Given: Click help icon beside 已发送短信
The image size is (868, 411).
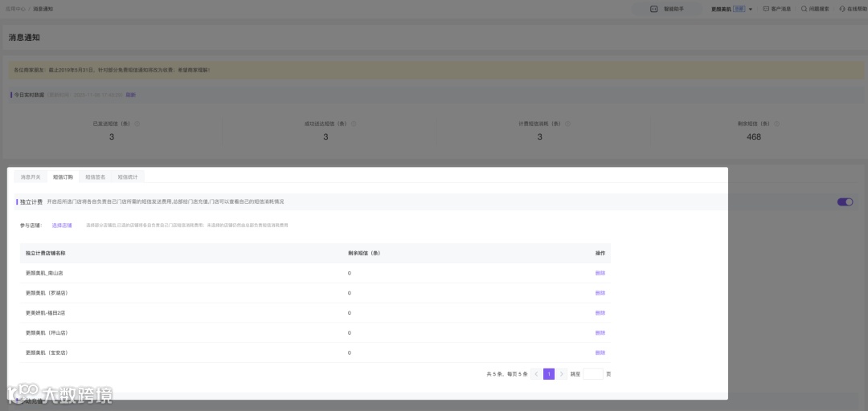Looking at the screenshot, I should tap(137, 124).
